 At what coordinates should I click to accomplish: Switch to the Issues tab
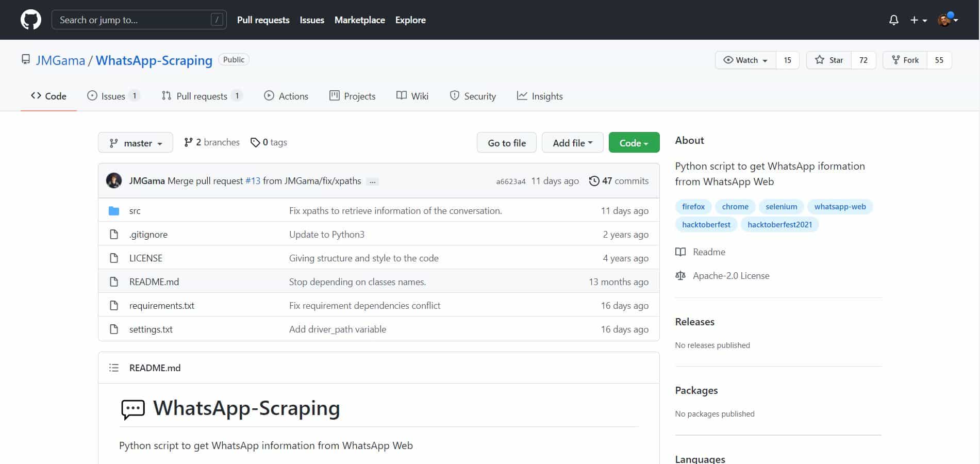click(113, 96)
